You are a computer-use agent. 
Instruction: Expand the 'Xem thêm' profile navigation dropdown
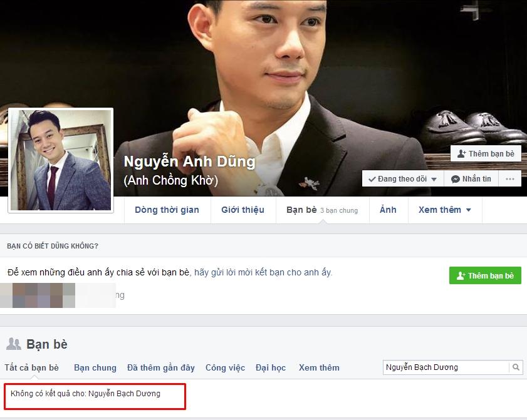coord(444,210)
